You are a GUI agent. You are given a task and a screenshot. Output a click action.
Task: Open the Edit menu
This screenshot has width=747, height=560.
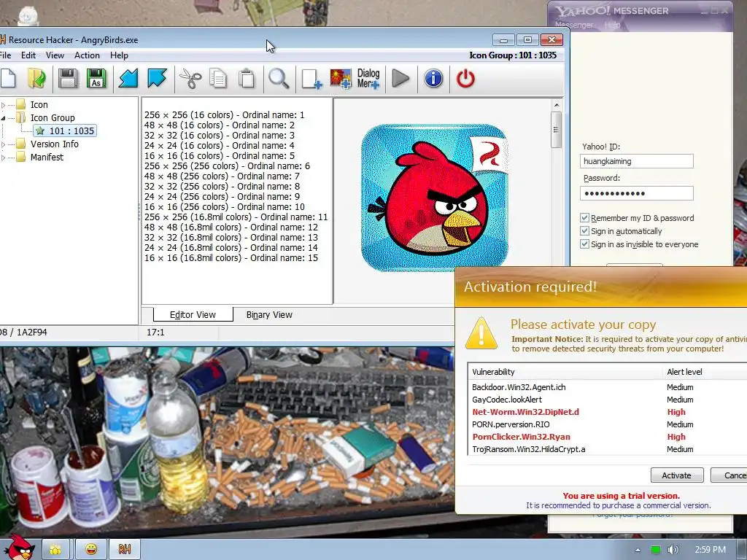(x=28, y=55)
